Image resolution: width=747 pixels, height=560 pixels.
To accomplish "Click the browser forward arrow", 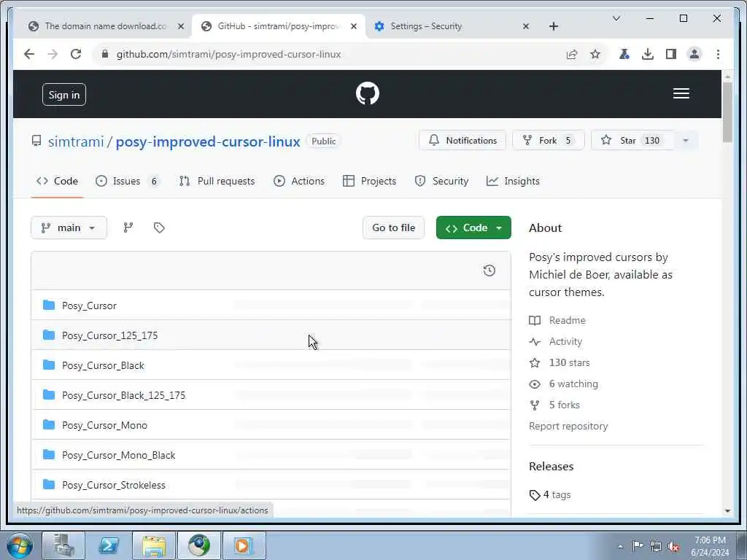I will [x=53, y=54].
